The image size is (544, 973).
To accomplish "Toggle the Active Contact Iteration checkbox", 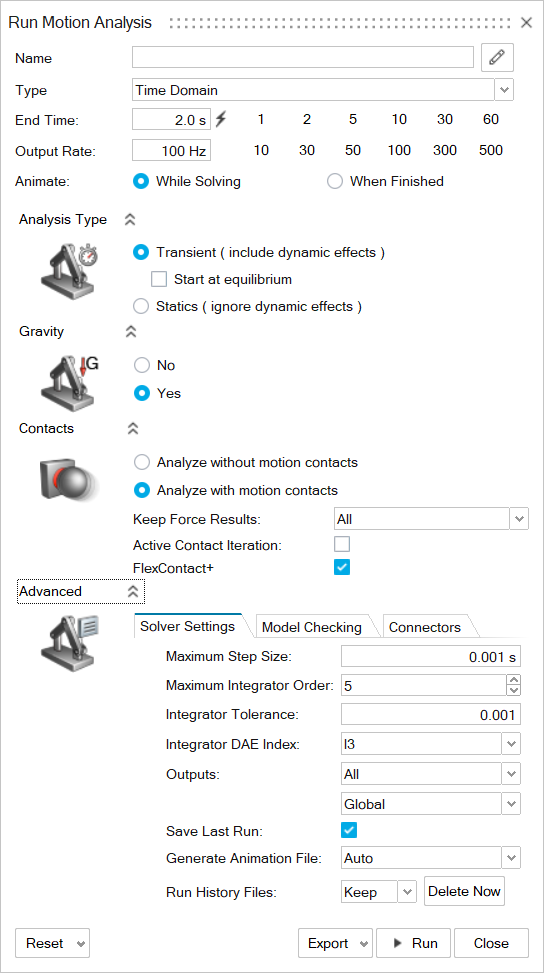I will tap(342, 545).
